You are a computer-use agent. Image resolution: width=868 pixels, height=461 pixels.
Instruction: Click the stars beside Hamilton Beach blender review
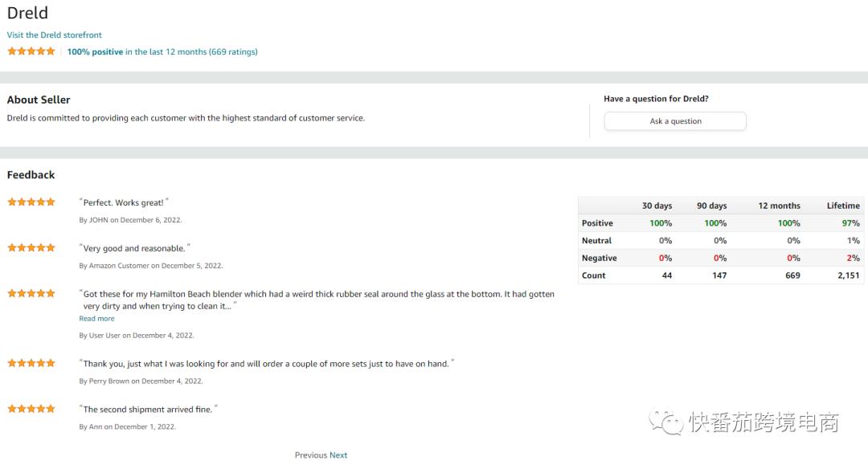click(x=31, y=293)
